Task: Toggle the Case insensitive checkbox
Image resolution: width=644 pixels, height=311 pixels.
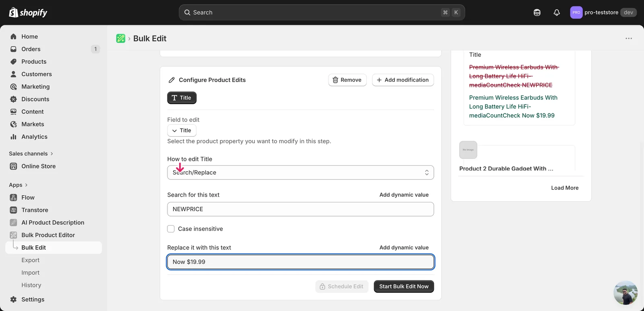Action: (171, 229)
